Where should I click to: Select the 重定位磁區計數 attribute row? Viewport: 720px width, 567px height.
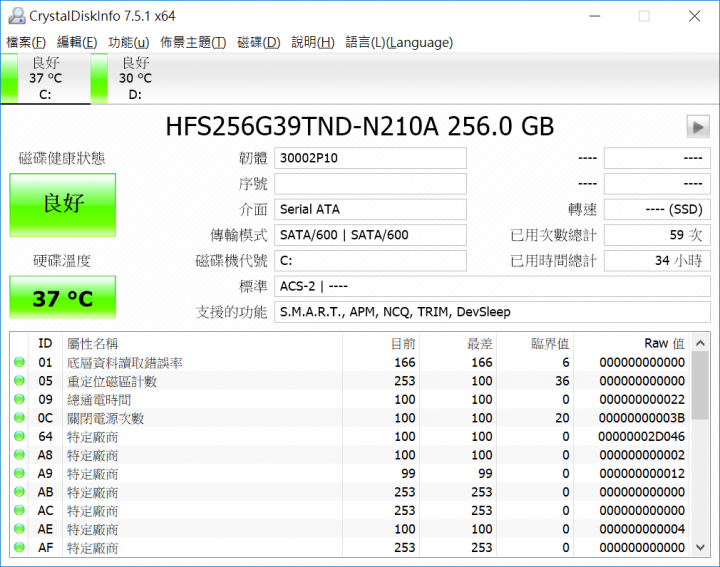pyautogui.click(x=350, y=381)
